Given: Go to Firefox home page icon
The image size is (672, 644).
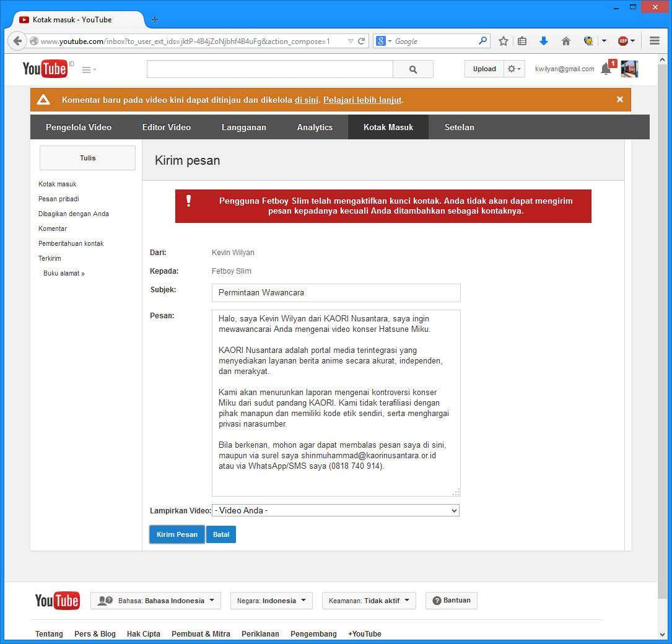Looking at the screenshot, I should (x=565, y=41).
